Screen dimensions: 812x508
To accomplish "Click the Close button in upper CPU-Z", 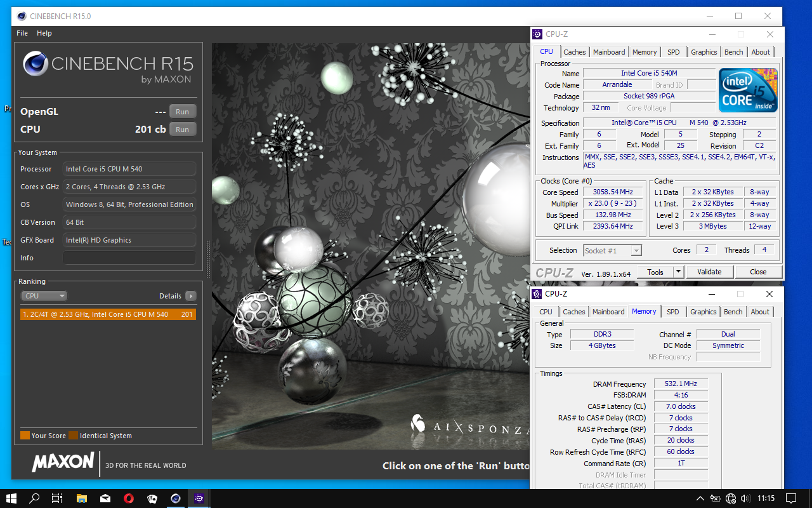I will pyautogui.click(x=758, y=272).
